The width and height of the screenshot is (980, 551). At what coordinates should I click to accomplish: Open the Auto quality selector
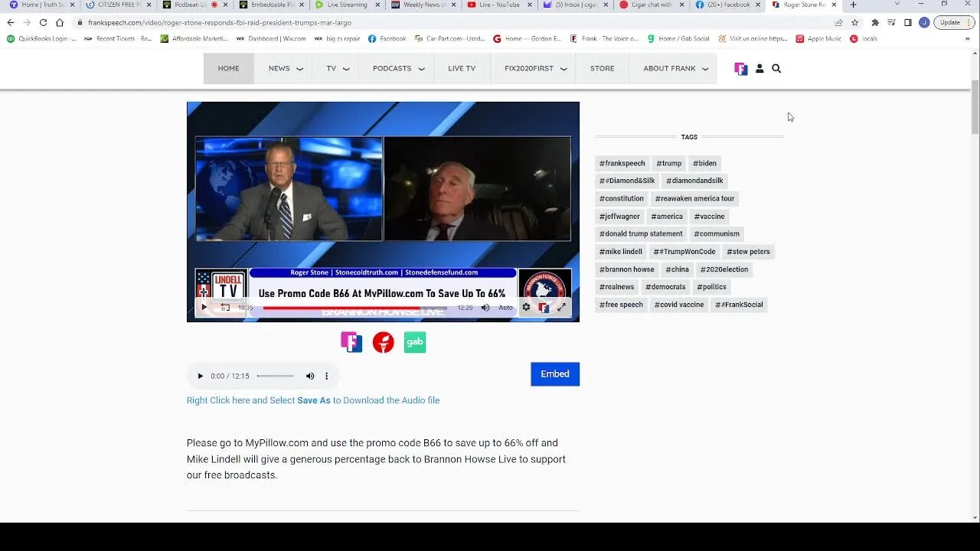[x=506, y=308]
